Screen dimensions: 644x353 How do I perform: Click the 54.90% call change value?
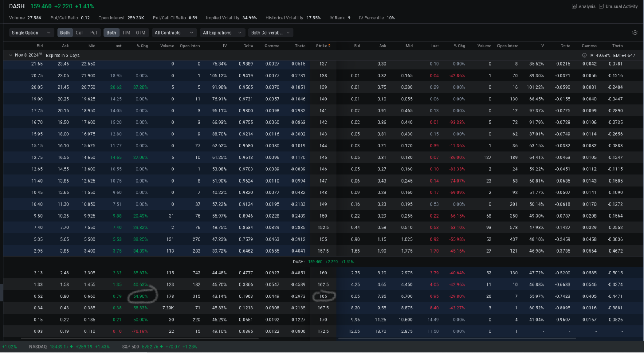coord(140,296)
